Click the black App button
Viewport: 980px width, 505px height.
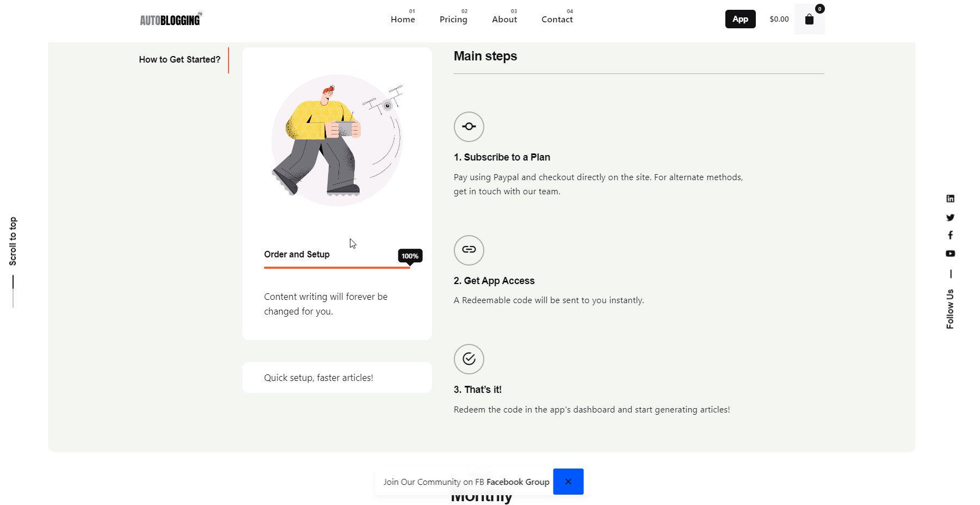point(740,19)
